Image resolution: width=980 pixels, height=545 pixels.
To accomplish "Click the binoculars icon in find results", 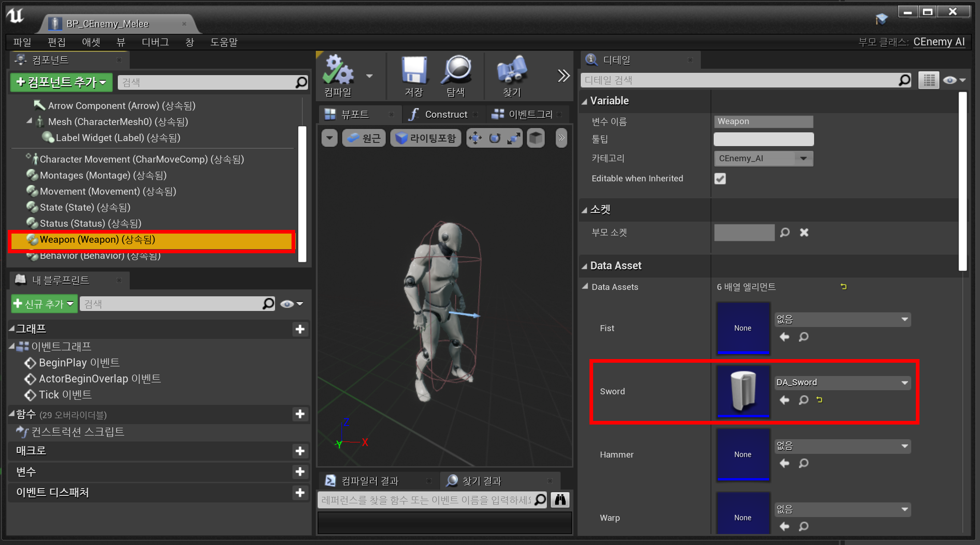I will [560, 500].
